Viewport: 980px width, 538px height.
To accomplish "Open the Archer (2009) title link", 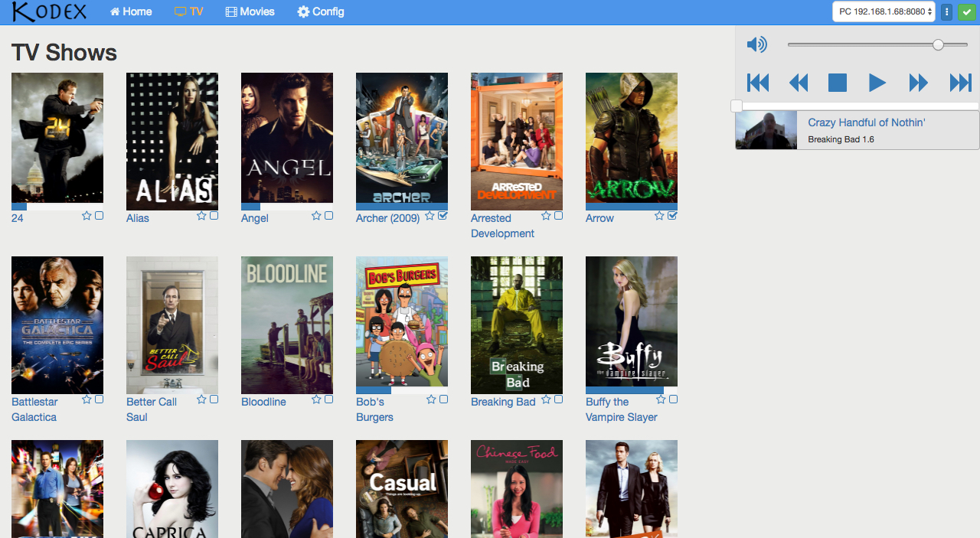I will pos(387,218).
